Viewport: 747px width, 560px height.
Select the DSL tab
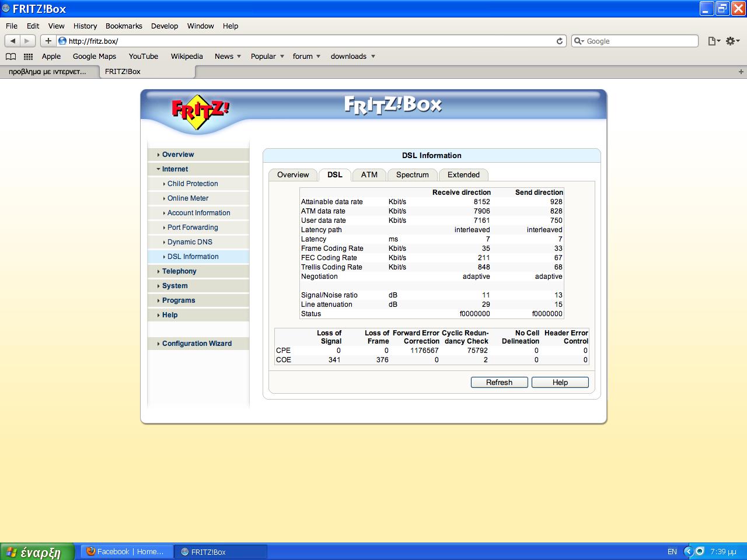tap(334, 175)
